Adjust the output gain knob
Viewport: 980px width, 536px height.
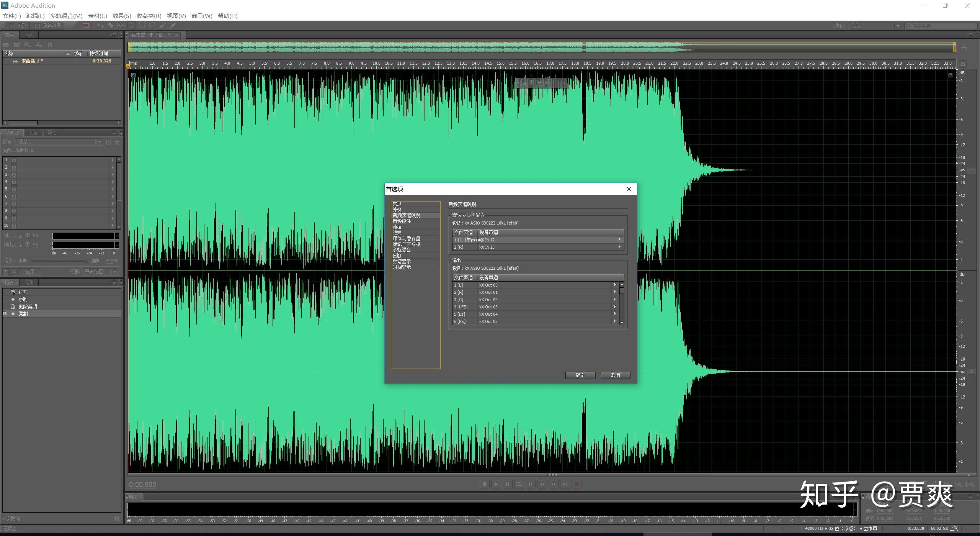[x=28, y=245]
